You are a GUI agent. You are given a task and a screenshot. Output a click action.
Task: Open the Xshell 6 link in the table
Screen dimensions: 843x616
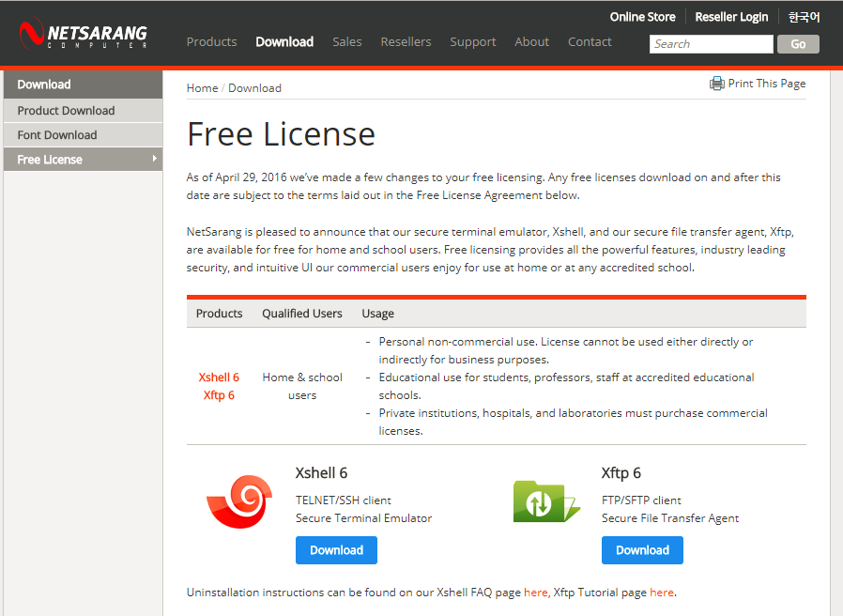[x=219, y=377]
